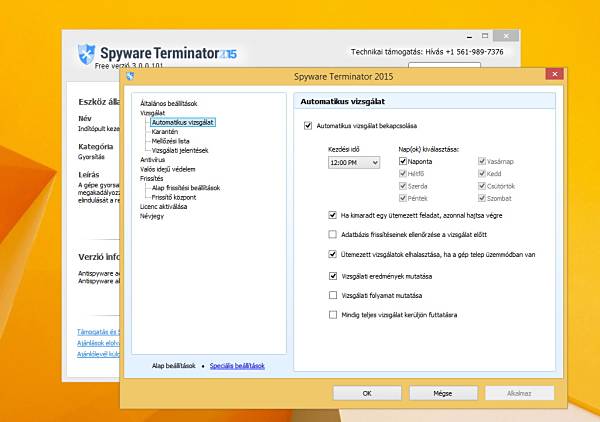600x422 pixels.
Task: Enable Vizsgálati folyamat mutatása checkbox
Action: coord(333,295)
